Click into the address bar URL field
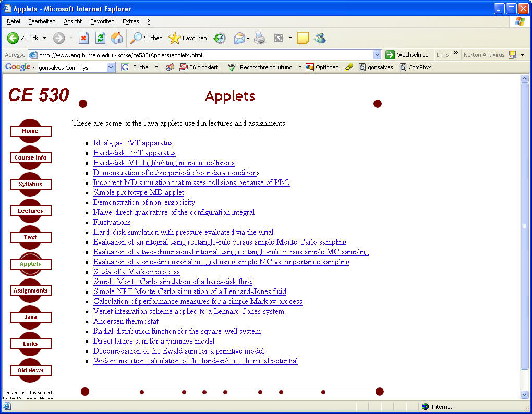532x414 pixels. [x=203, y=55]
